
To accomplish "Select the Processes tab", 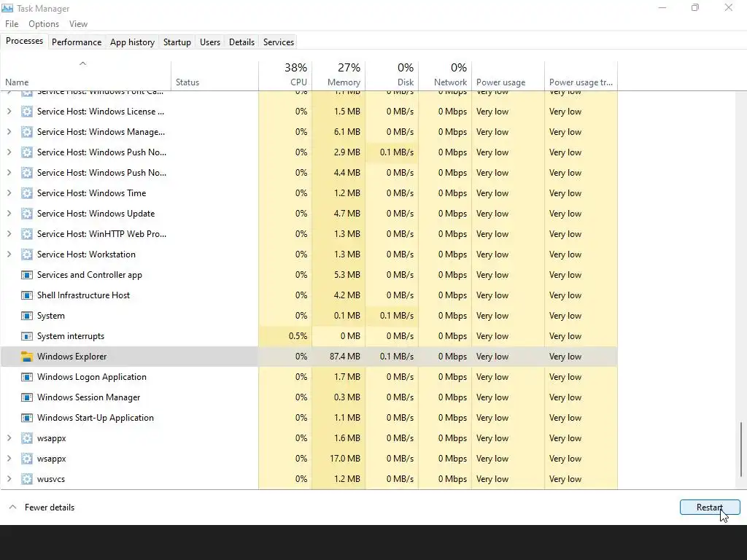I will 24,41.
